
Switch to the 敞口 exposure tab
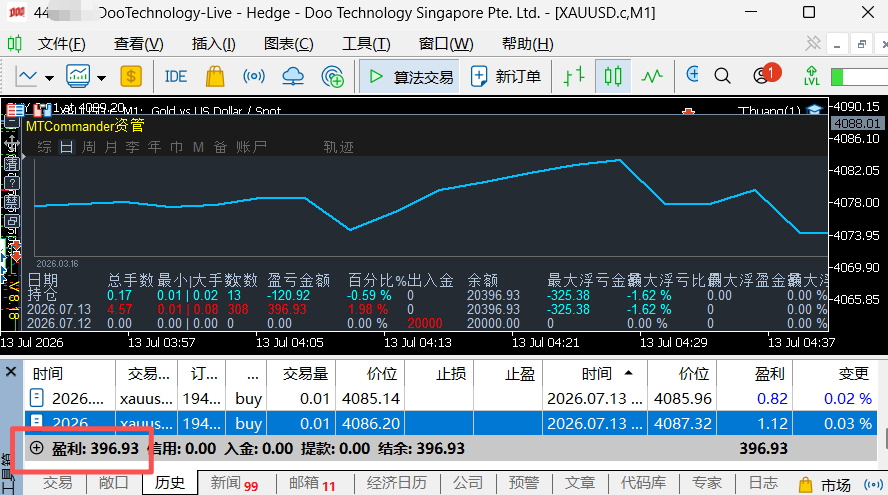coord(113,483)
